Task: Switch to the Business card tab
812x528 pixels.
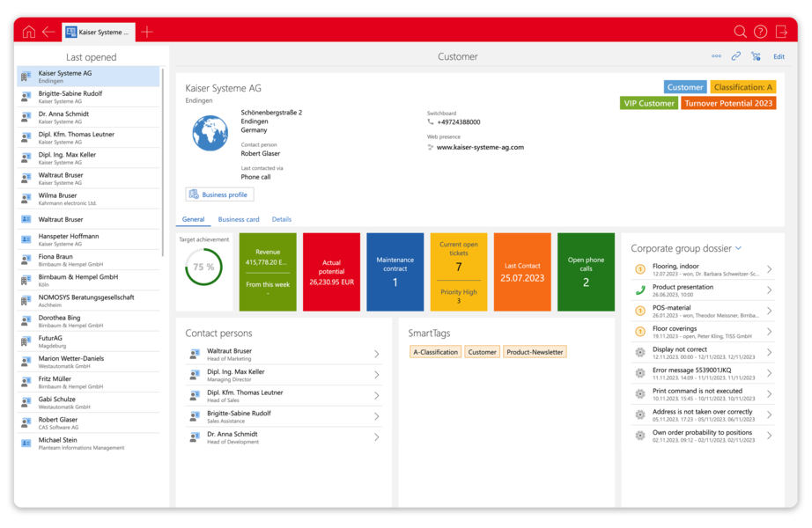Action: pyautogui.click(x=239, y=219)
